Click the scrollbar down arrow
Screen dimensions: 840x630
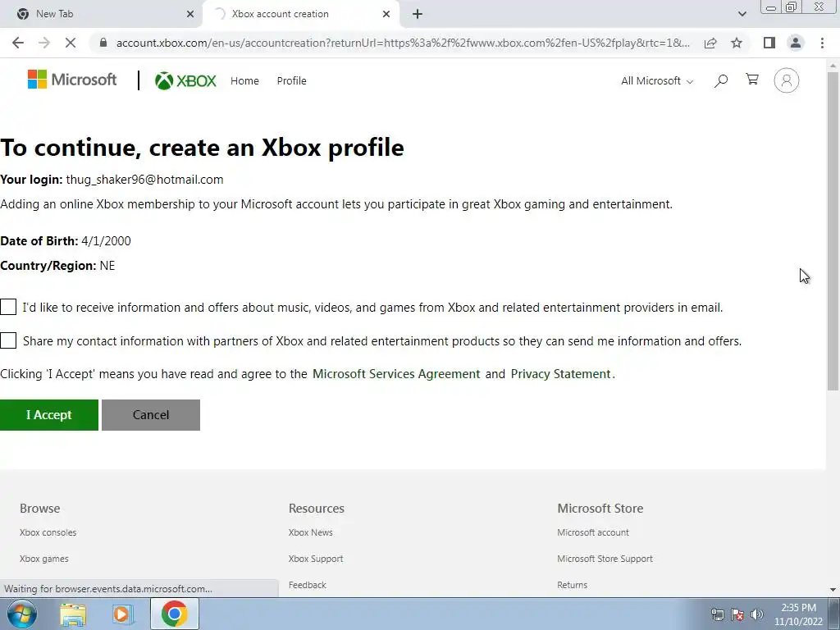(x=833, y=590)
